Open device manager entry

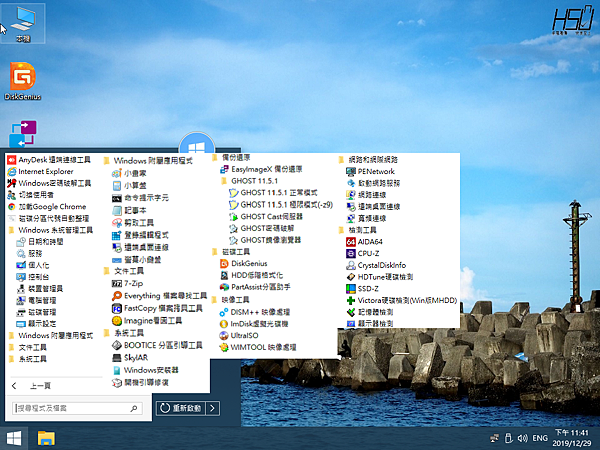click(40, 289)
